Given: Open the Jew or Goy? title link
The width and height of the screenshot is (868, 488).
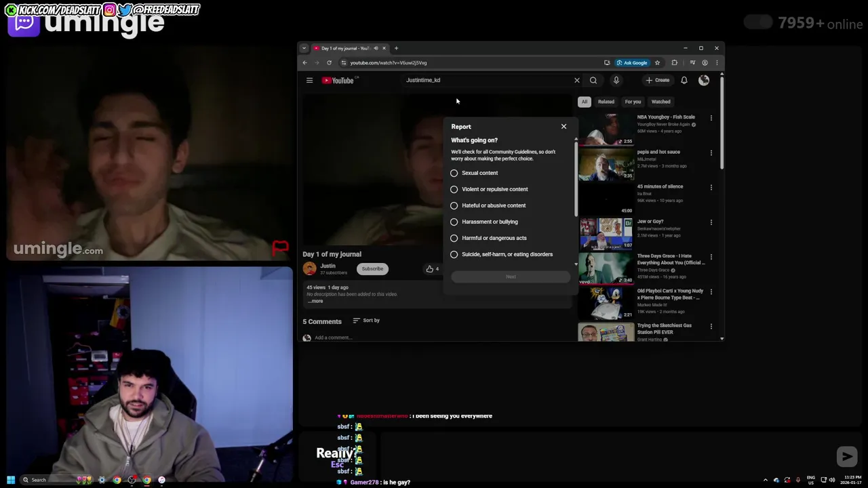Looking at the screenshot, I should [x=650, y=222].
